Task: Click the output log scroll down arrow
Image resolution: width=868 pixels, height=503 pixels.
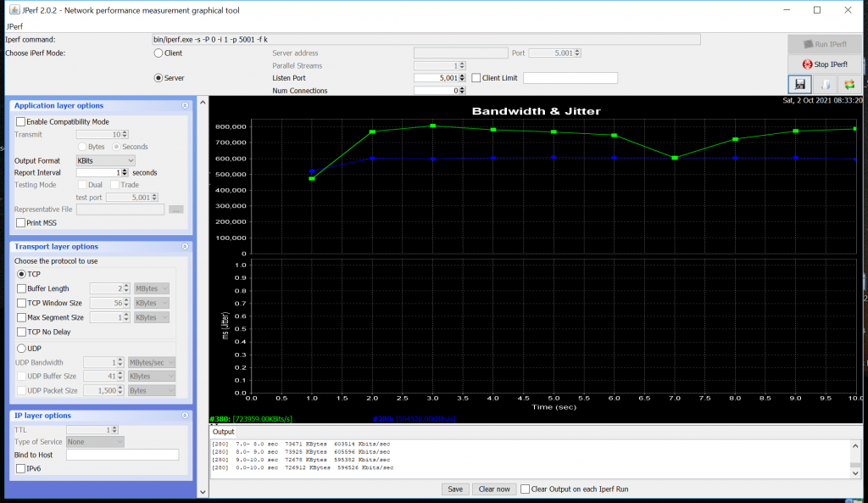Action: 855,473
